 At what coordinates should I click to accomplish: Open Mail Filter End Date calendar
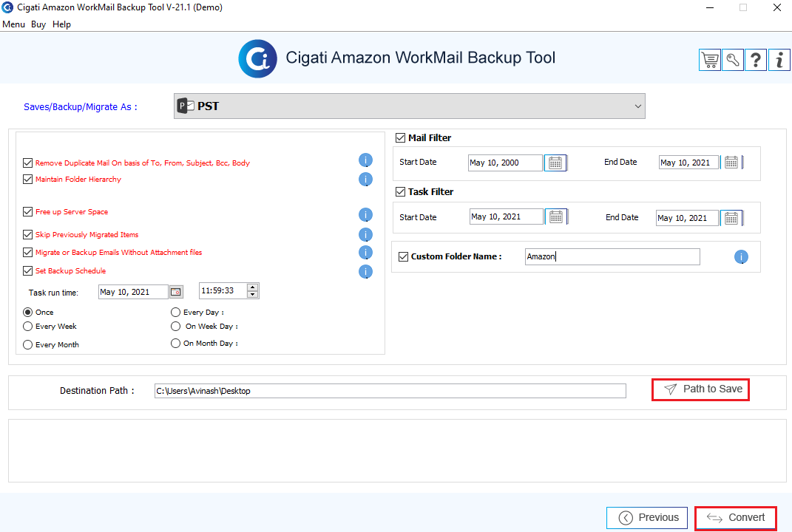coord(731,162)
